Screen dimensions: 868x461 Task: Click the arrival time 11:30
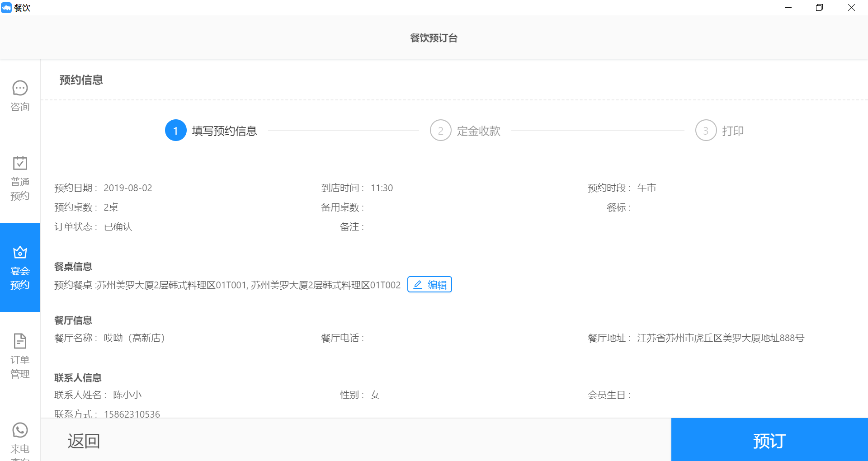click(382, 188)
